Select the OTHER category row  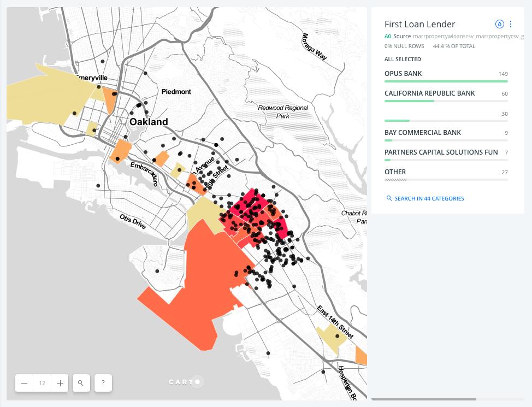click(x=446, y=174)
